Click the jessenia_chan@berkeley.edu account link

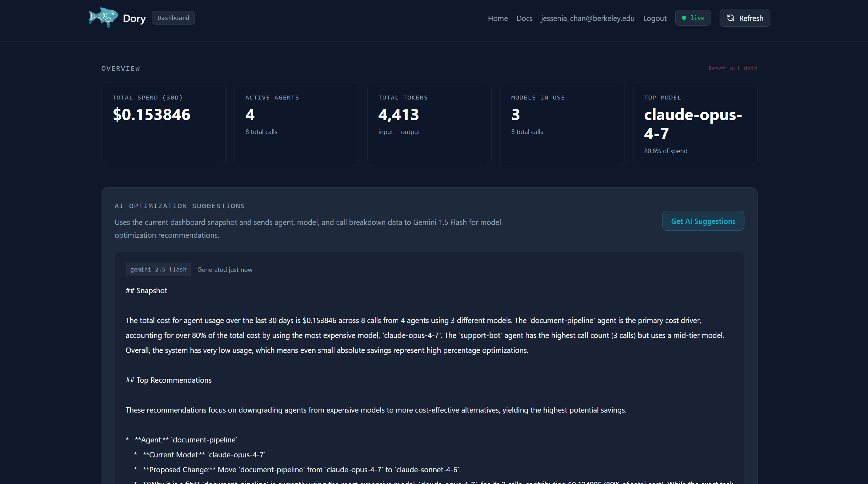click(x=587, y=18)
